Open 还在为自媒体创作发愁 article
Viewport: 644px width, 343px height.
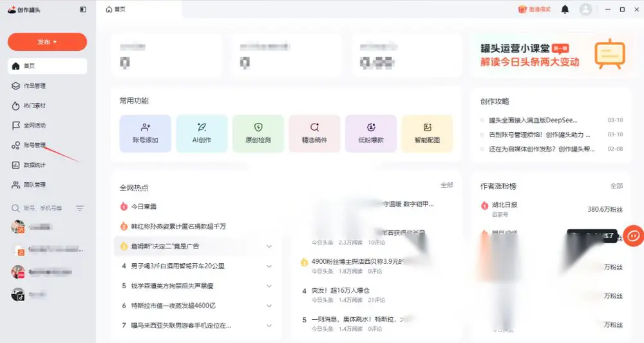click(x=542, y=149)
